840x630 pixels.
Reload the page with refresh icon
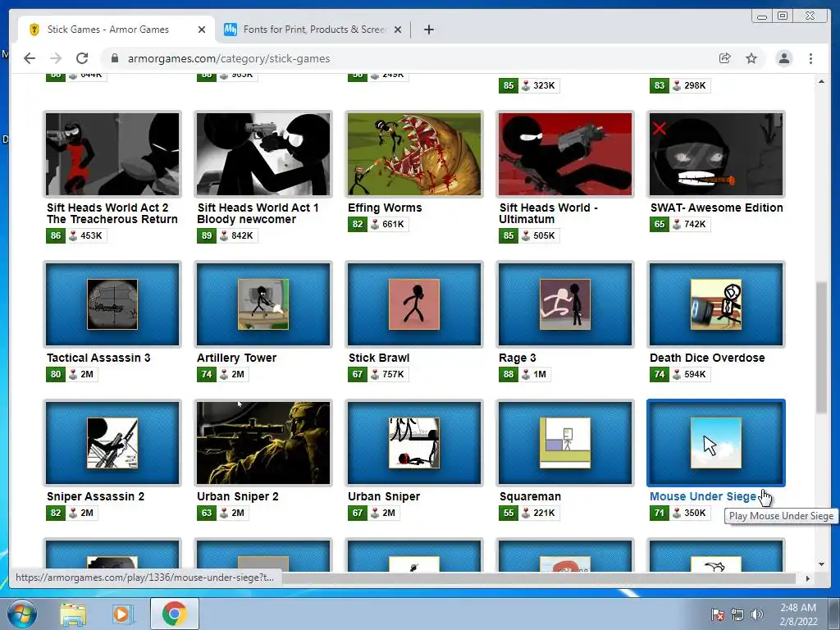(x=82, y=58)
